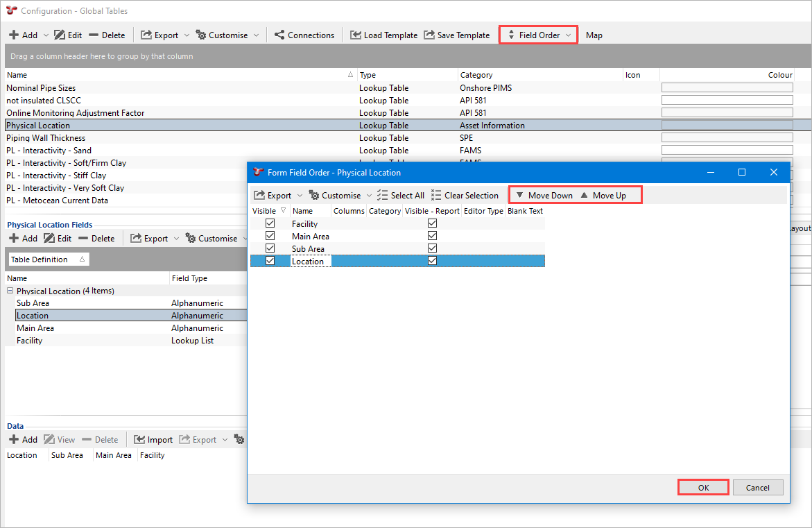Screen dimensions: 812x528
Task: Open the Field Order dropdown arrow
Action: 569,35
